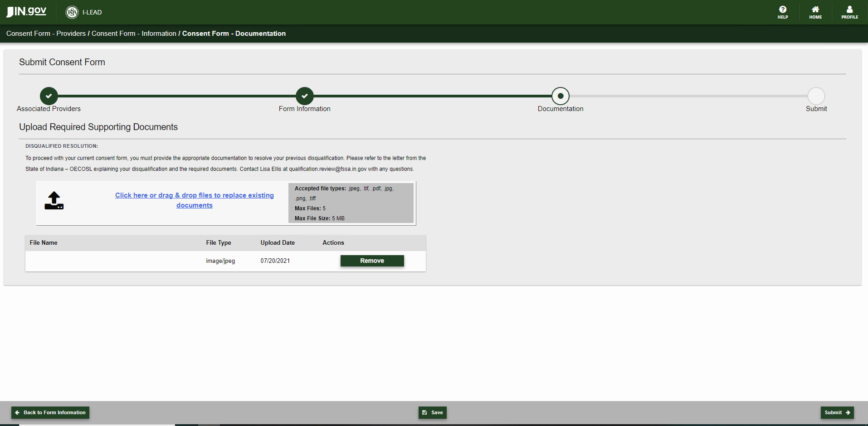Click the I-LEAD seal icon
The height and width of the screenshot is (426, 868).
72,12
